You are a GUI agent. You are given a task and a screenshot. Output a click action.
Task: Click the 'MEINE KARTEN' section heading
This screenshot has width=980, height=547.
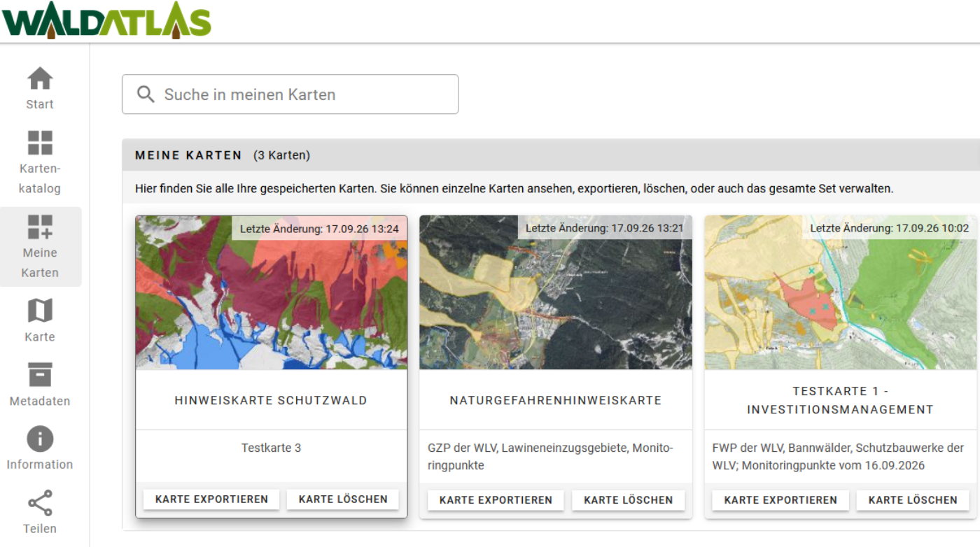point(188,155)
